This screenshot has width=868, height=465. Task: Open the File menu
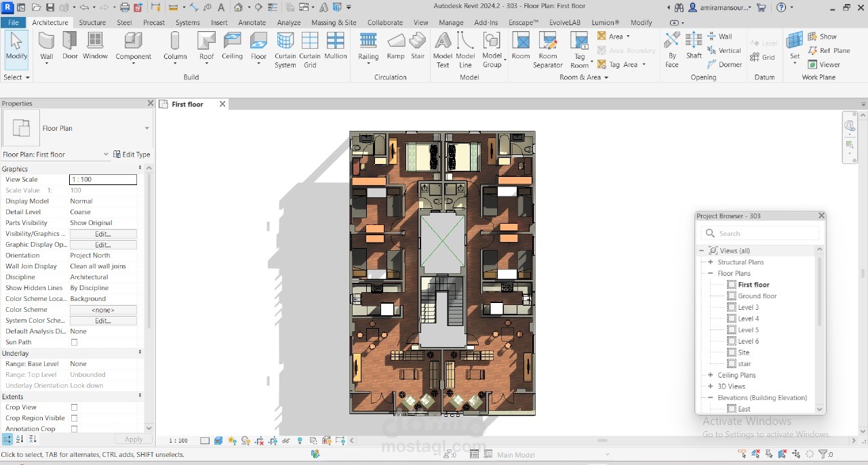click(x=14, y=22)
